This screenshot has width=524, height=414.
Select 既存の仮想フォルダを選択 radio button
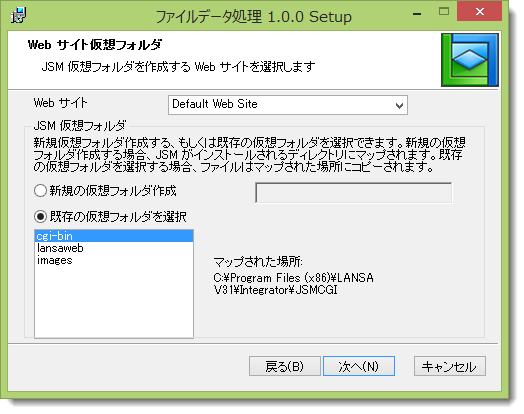40,217
